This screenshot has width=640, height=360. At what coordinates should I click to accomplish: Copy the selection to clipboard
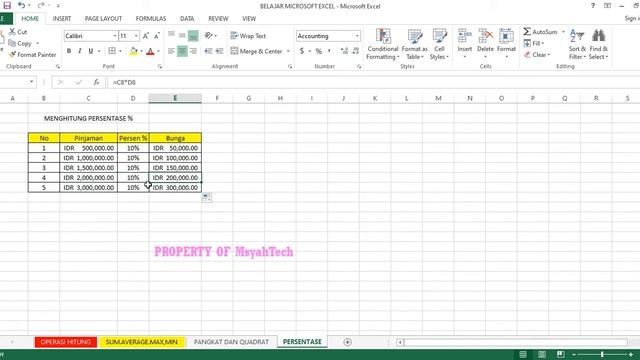[x=20, y=43]
